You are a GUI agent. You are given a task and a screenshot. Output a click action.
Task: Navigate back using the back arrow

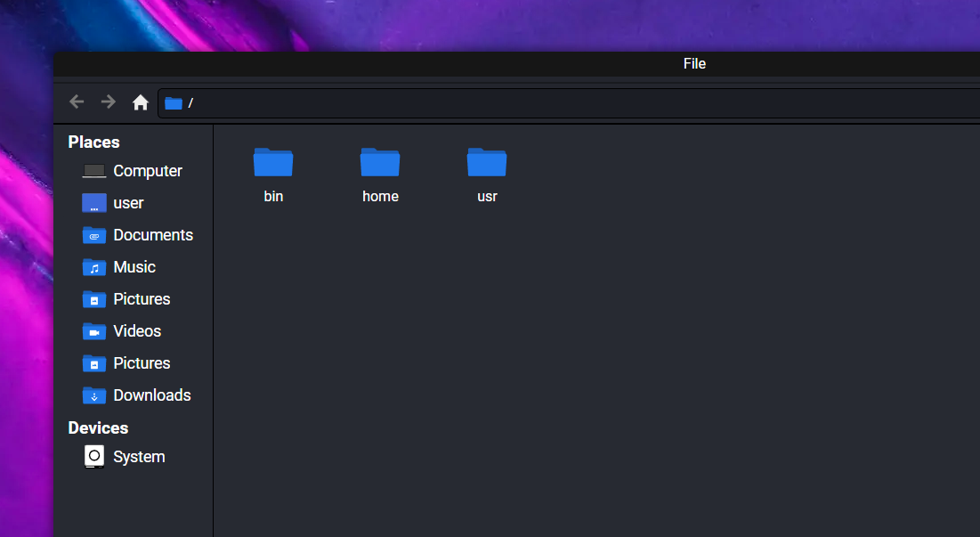tap(77, 102)
